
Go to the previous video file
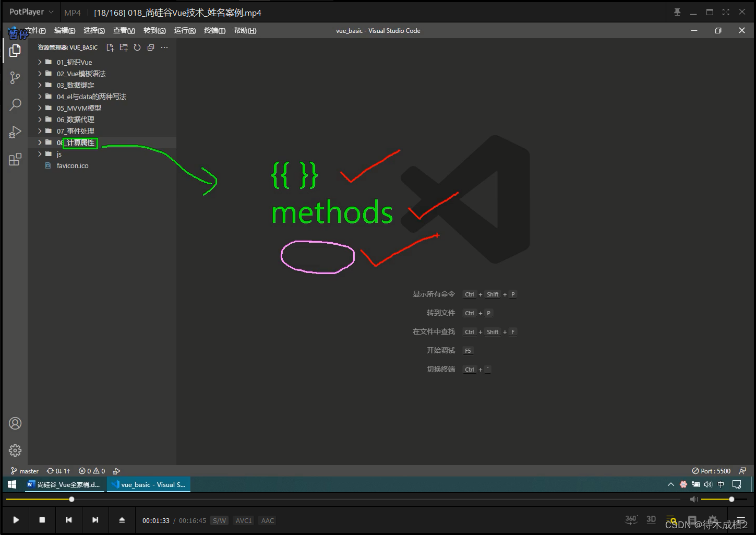[69, 520]
